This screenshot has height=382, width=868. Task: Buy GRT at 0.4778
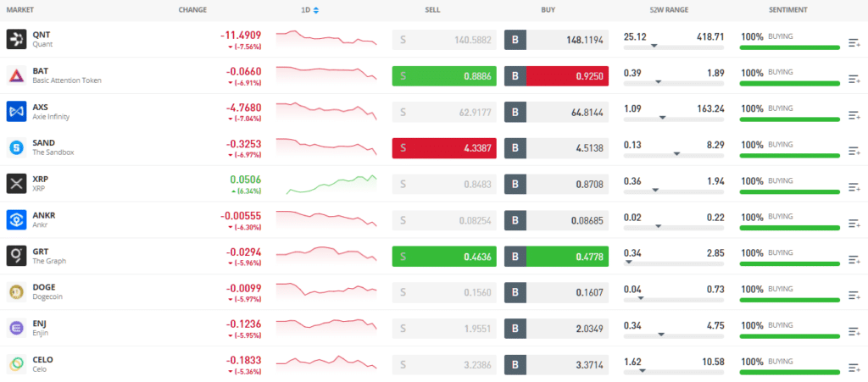point(556,257)
